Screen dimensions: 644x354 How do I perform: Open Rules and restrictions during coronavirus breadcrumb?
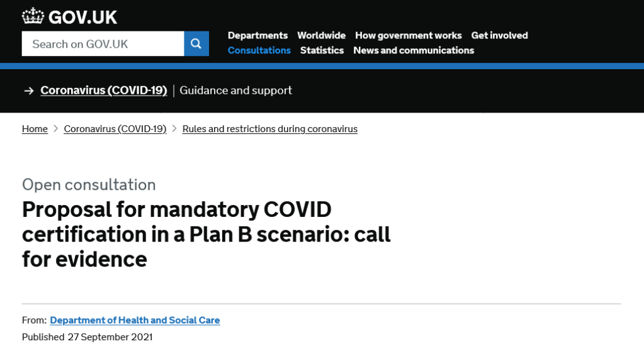(x=269, y=129)
